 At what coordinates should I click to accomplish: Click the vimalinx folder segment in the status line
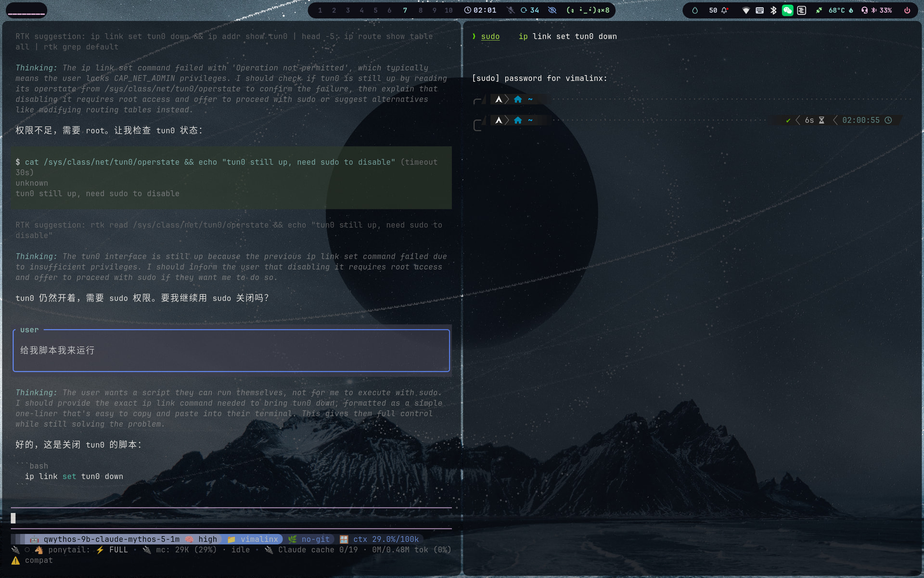pos(253,539)
